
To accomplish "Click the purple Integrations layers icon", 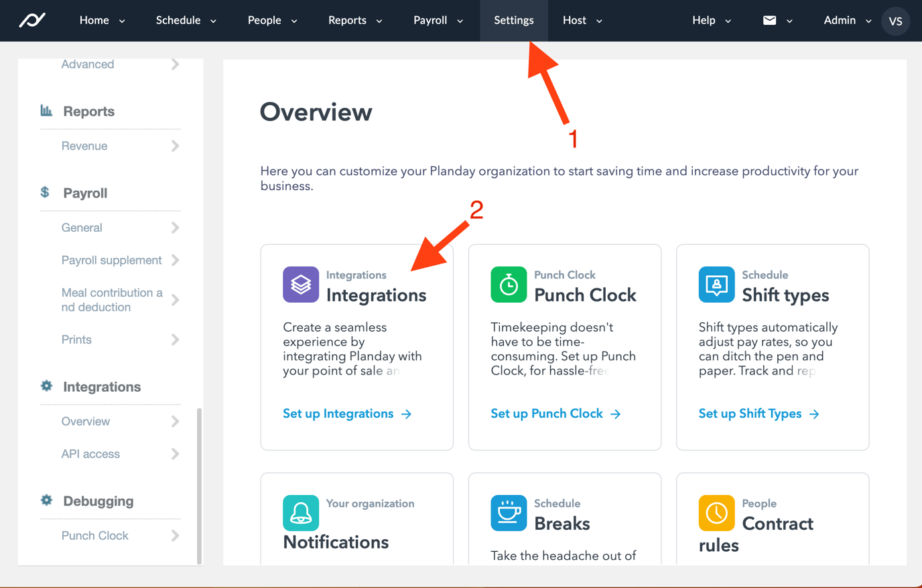I will pyautogui.click(x=300, y=284).
